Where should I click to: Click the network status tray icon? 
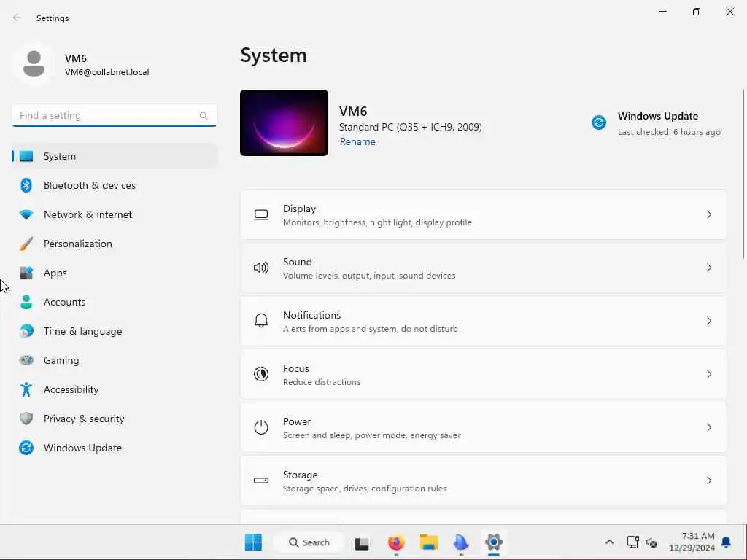click(632, 542)
